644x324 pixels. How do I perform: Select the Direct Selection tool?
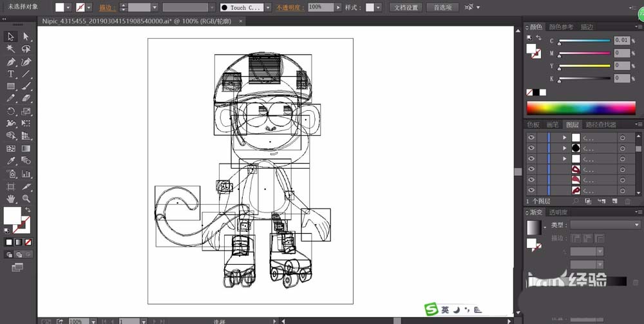tap(26, 37)
